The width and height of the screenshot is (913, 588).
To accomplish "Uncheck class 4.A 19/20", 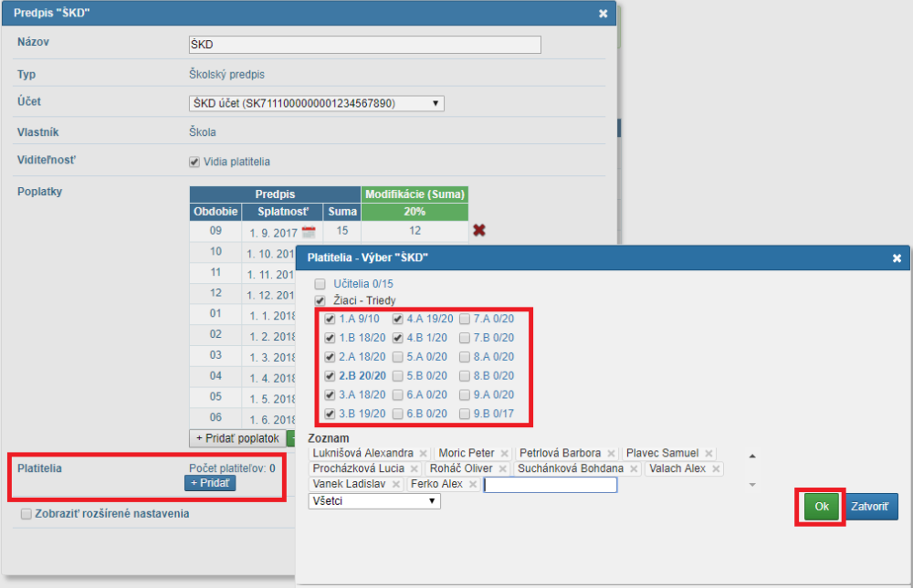I will 398,319.
